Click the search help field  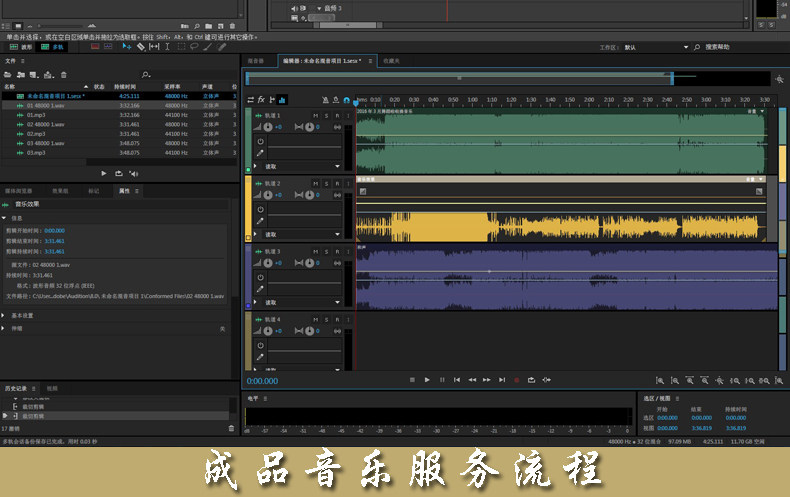(718, 47)
